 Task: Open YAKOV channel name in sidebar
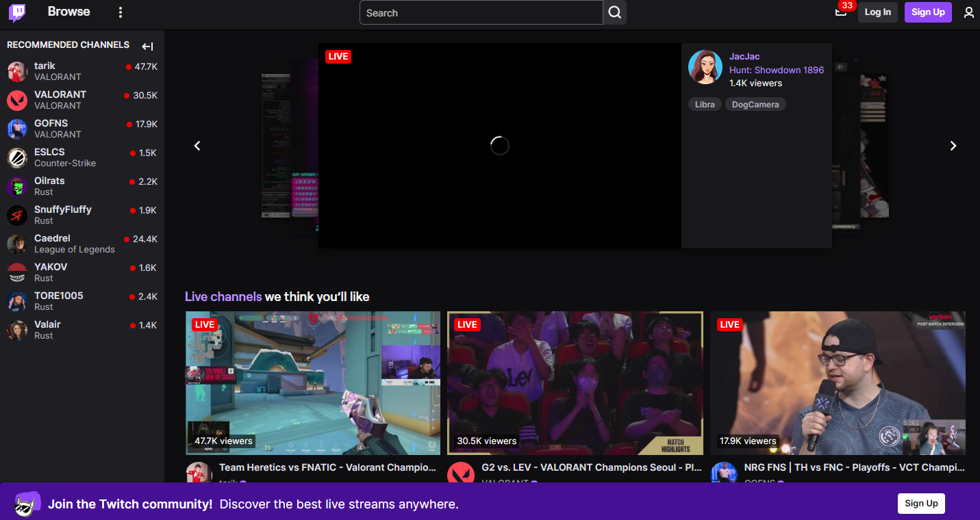pos(51,268)
